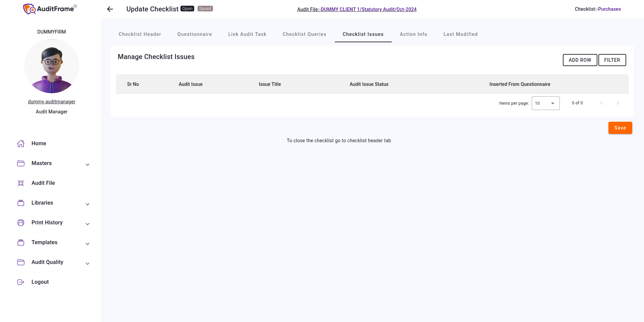This screenshot has height=322, width=644.
Task: Open the Items per page dropdown
Action: coord(545,103)
